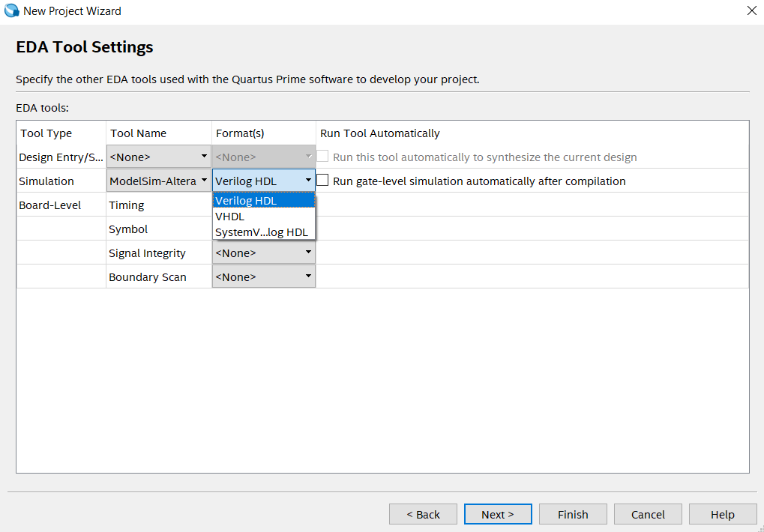Open Help for EDA tool settings
Viewport: 764px width, 532px height.
pyautogui.click(x=723, y=515)
